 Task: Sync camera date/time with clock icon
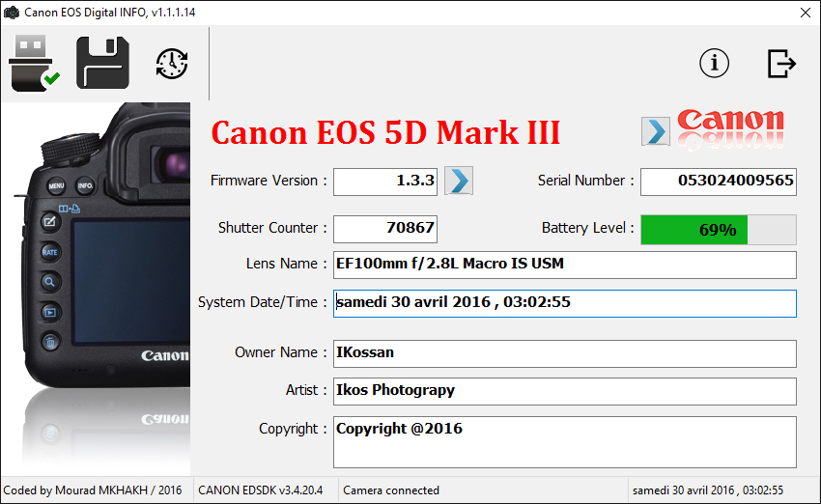(172, 64)
